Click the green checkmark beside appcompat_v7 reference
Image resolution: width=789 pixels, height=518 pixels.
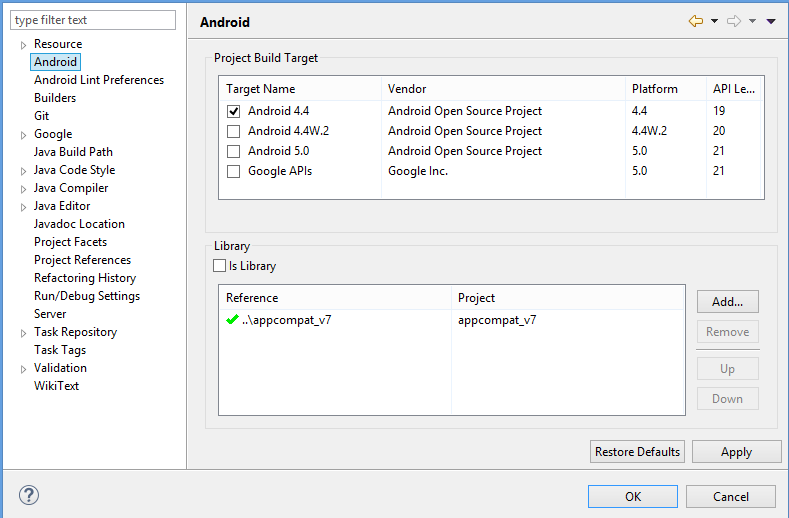click(233, 320)
